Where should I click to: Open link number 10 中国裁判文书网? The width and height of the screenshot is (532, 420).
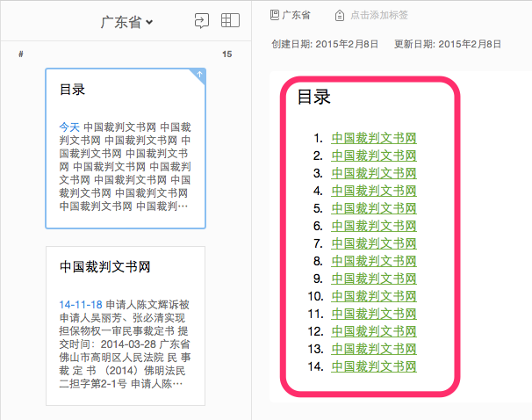(x=374, y=296)
